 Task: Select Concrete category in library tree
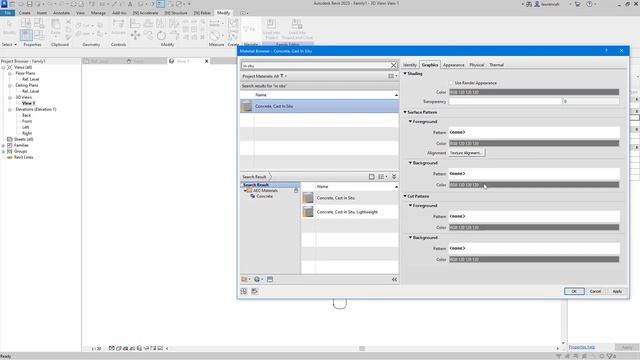tap(264, 196)
